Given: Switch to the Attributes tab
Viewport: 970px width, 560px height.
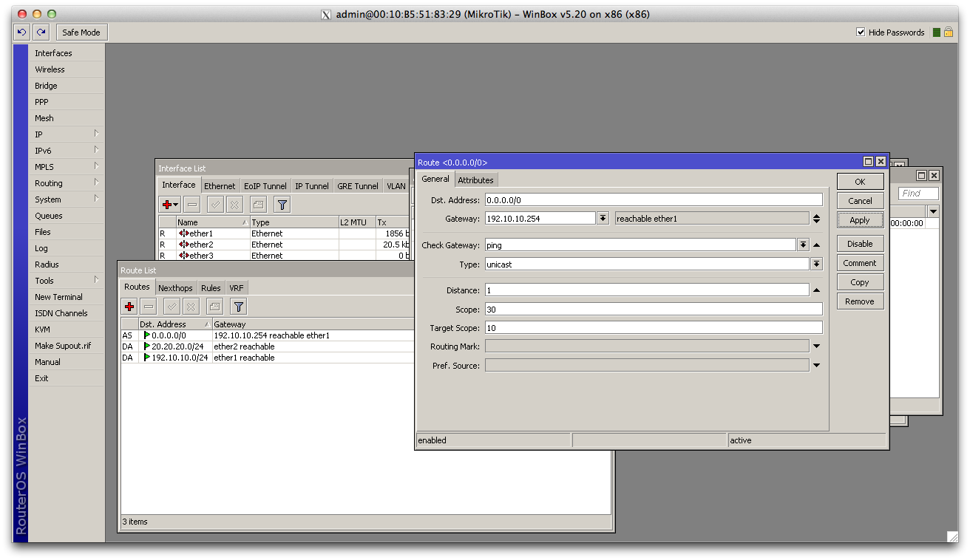Looking at the screenshot, I should [475, 180].
